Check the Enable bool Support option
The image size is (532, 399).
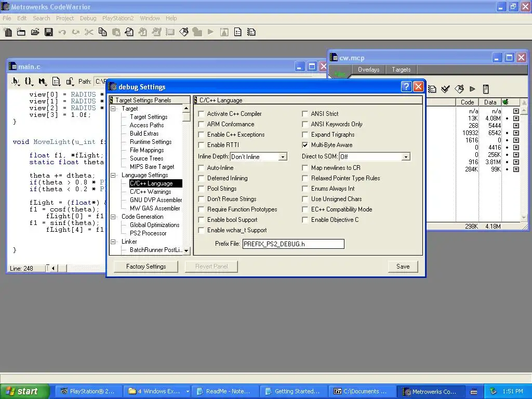201,220
